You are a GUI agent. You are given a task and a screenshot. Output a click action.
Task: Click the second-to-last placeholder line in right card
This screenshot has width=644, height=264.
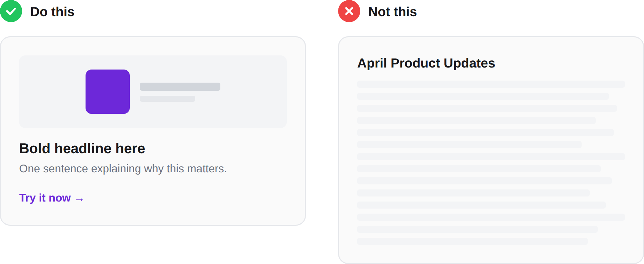pyautogui.click(x=477, y=229)
